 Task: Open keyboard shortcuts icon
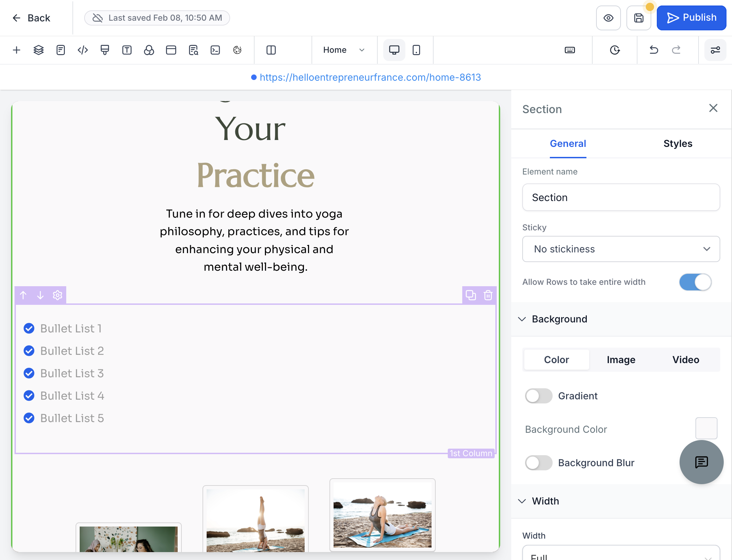570,50
